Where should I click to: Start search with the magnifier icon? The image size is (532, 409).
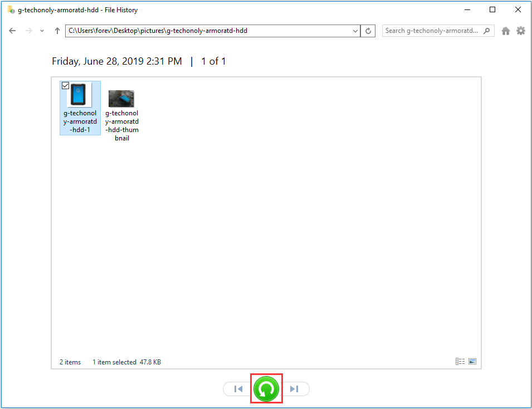click(x=486, y=31)
